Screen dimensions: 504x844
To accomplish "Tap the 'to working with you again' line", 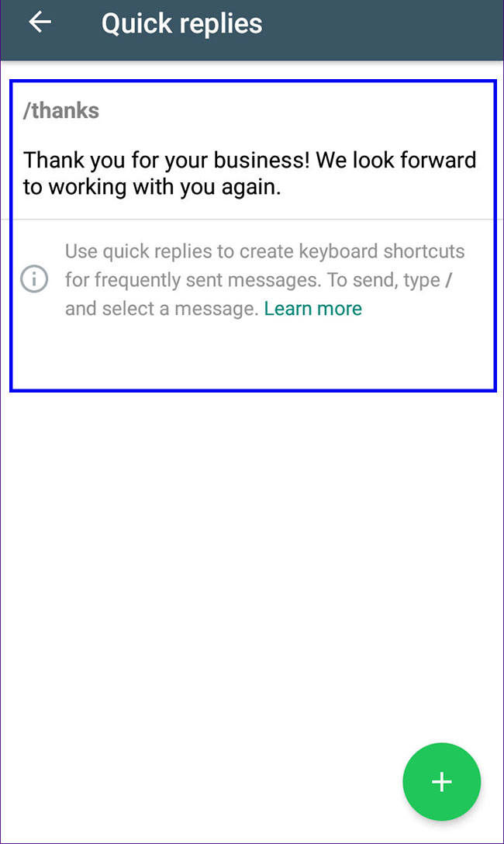I will click(x=152, y=187).
